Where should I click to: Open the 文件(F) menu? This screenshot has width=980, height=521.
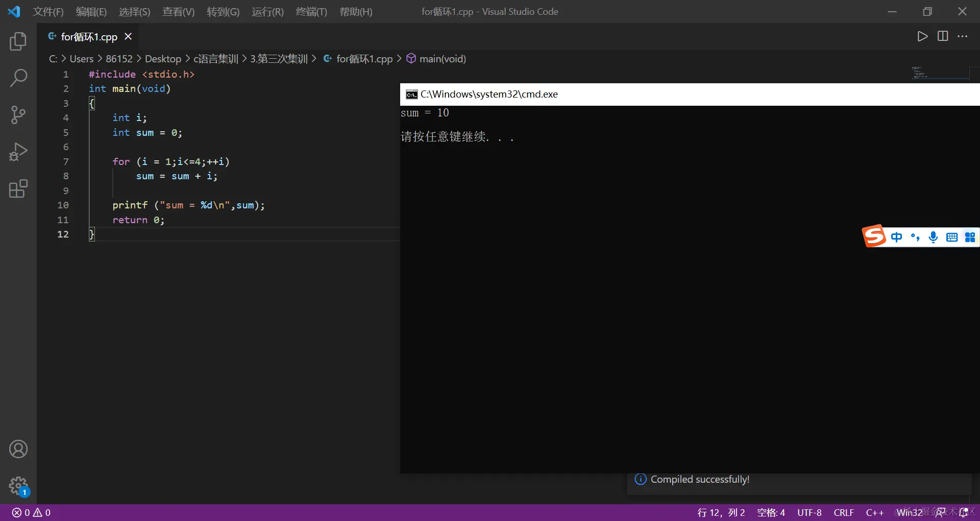pos(48,12)
